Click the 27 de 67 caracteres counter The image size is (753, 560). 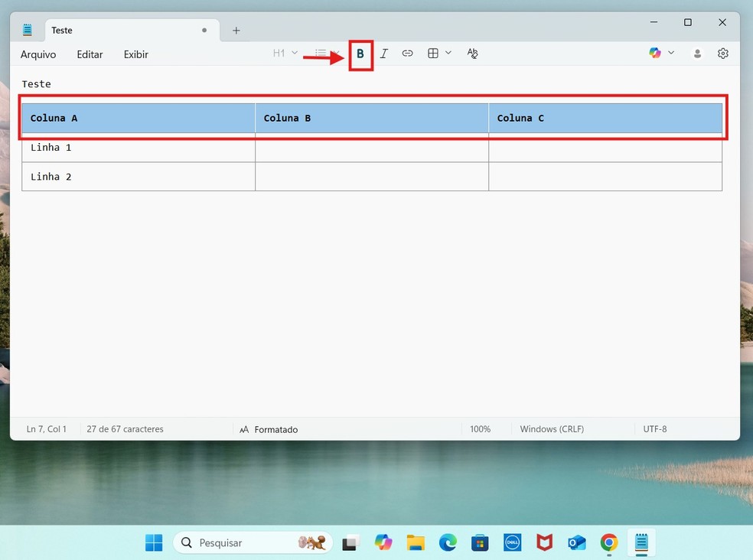coord(125,429)
